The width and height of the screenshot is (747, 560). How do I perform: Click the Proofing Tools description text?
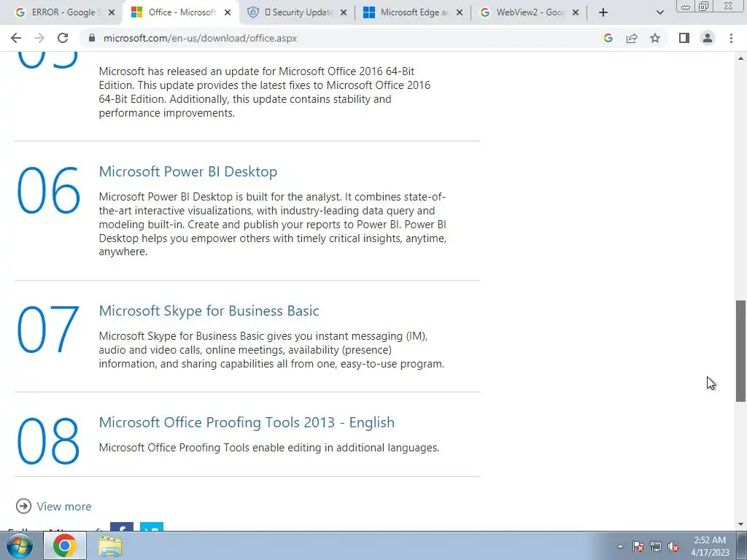pyautogui.click(x=268, y=448)
